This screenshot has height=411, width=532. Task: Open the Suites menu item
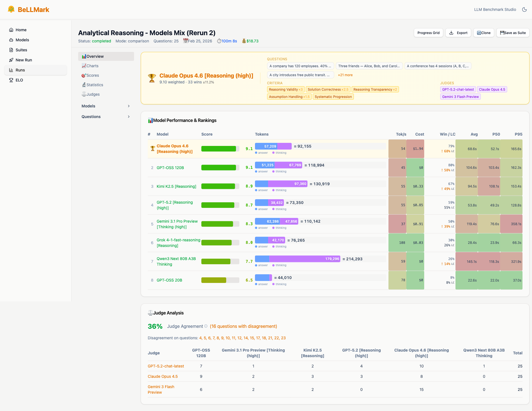[x=21, y=50]
